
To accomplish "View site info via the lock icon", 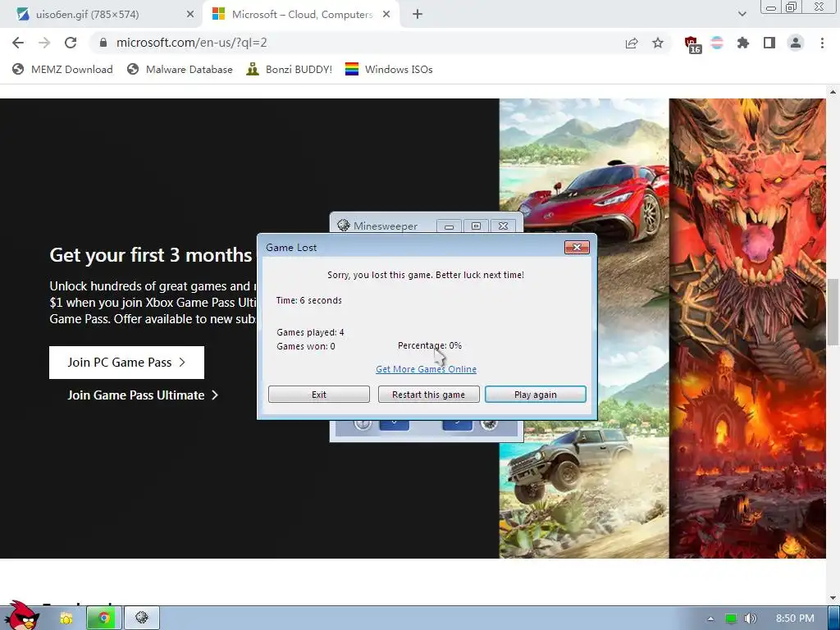I will (x=103, y=43).
